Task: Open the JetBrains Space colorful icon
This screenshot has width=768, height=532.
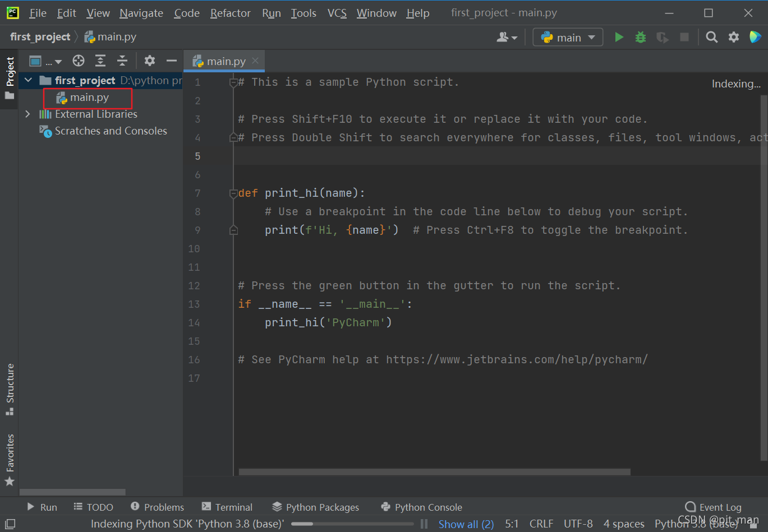Action: [755, 37]
